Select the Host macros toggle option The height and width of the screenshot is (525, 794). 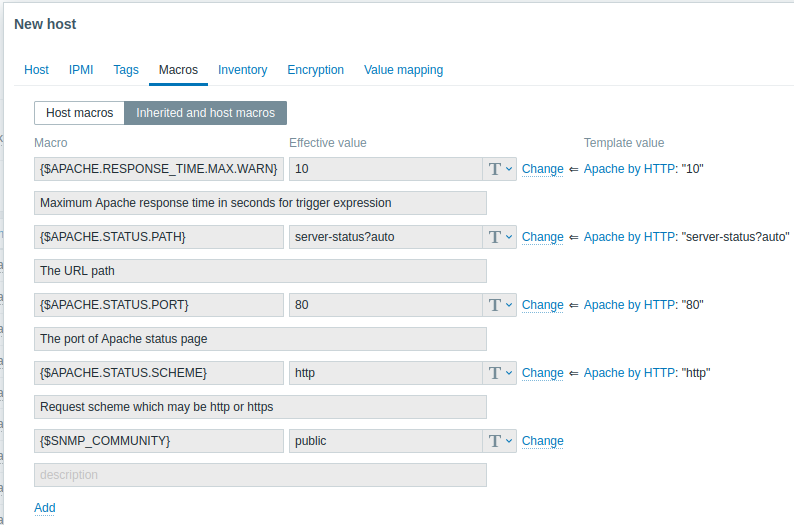tap(80, 113)
